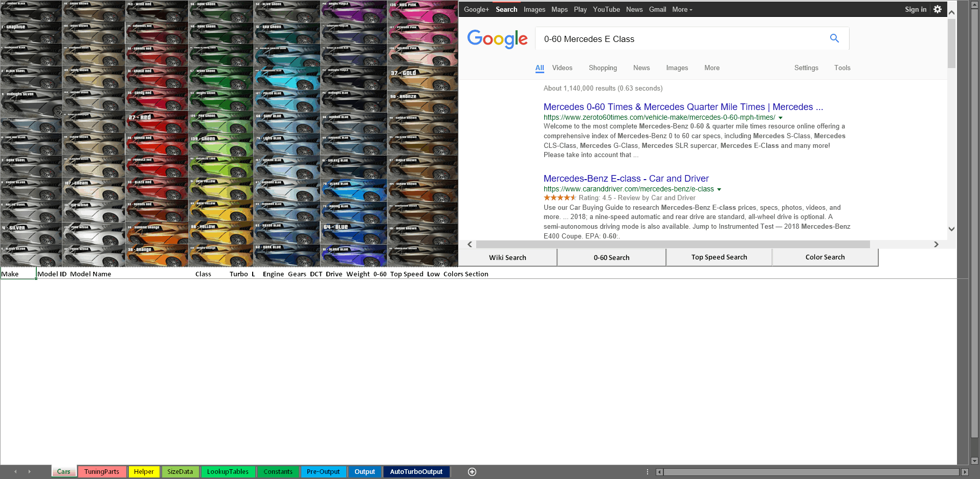Viewport: 980px width, 479px height.
Task: Click the Google logo
Action: tap(497, 39)
